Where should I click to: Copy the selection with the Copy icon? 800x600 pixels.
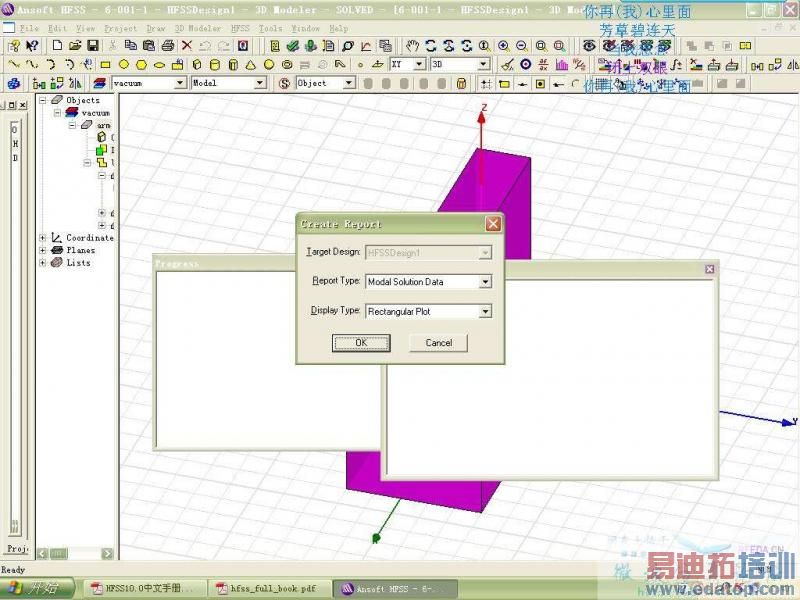pos(131,46)
